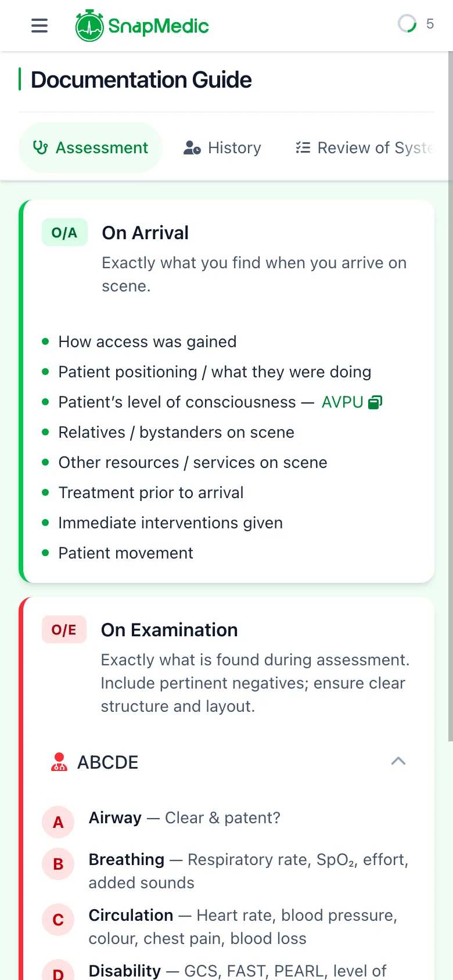Viewport: 453px width, 980px height.
Task: Click the red medic icon beside ABCDE
Action: (59, 762)
